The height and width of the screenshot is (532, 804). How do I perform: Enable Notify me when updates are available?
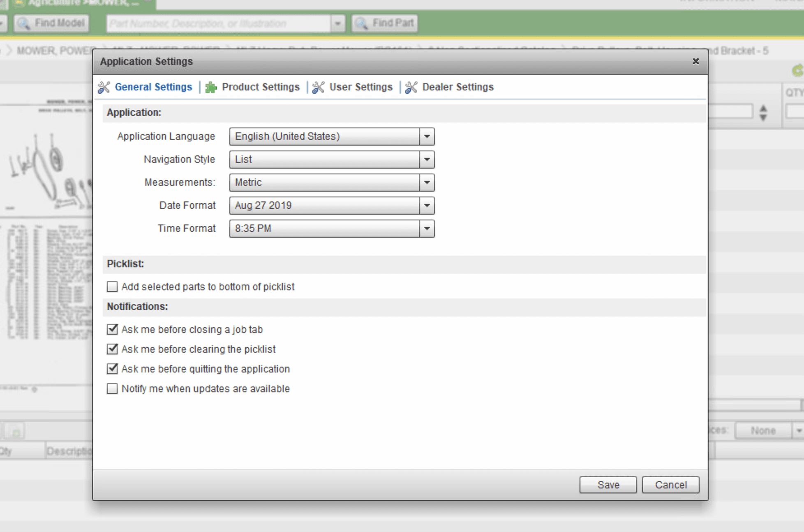coord(112,389)
